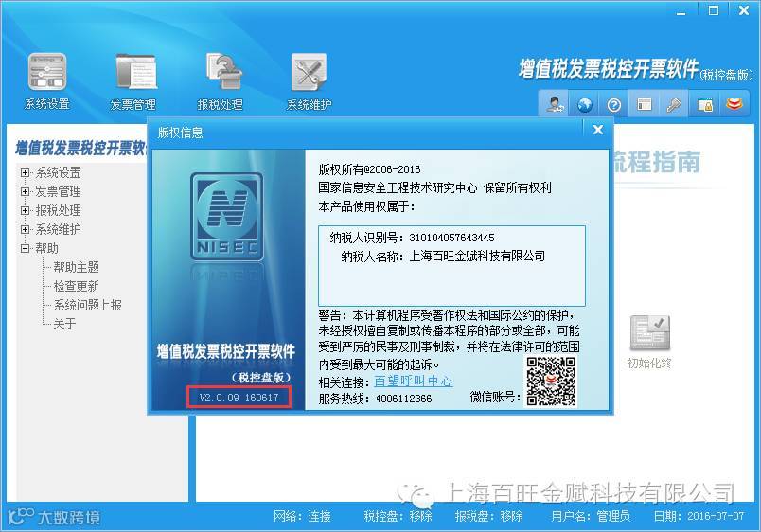
Task: Click the red Baiwang logo icon
Action: 734,104
